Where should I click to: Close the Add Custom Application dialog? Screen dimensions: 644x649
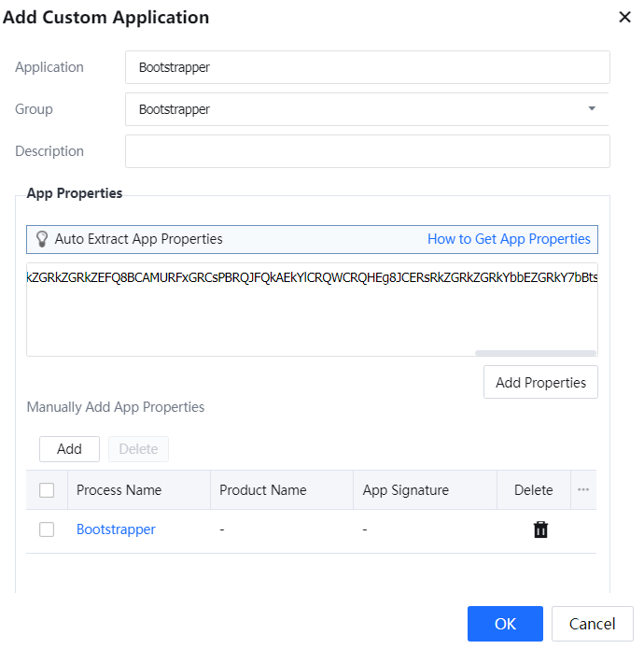tap(624, 17)
